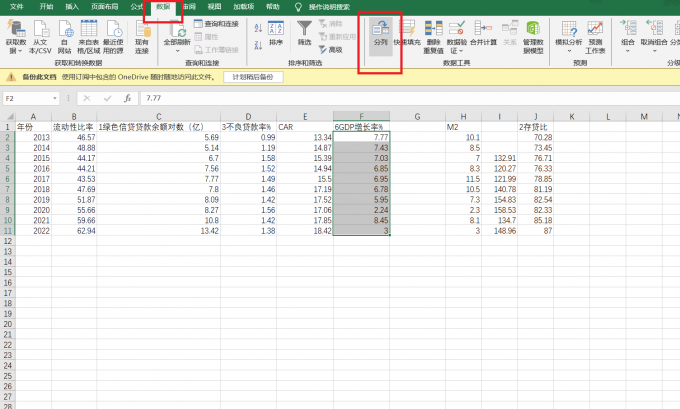
Task: Switch to the Insert (插入) tab
Action: 72,7
